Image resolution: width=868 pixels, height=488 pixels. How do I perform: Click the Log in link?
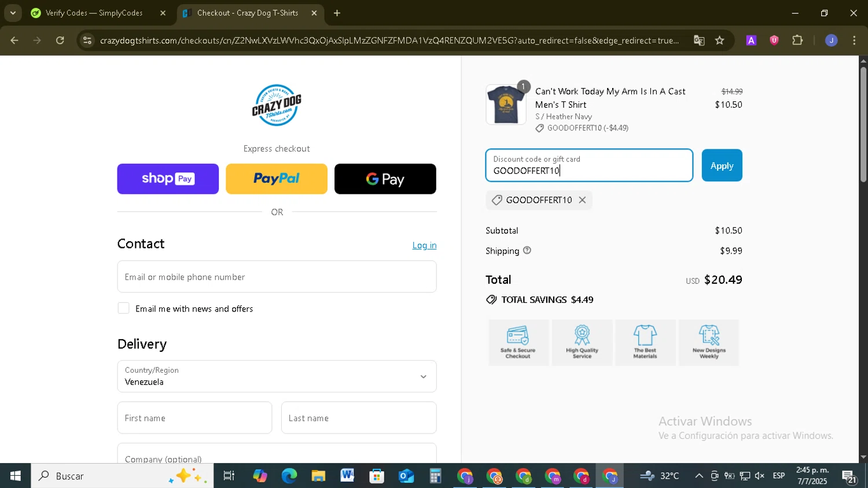coord(424,245)
